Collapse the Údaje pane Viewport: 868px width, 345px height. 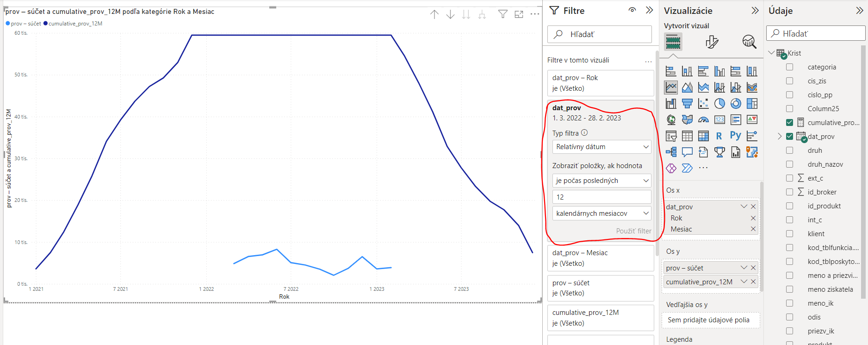(x=860, y=10)
